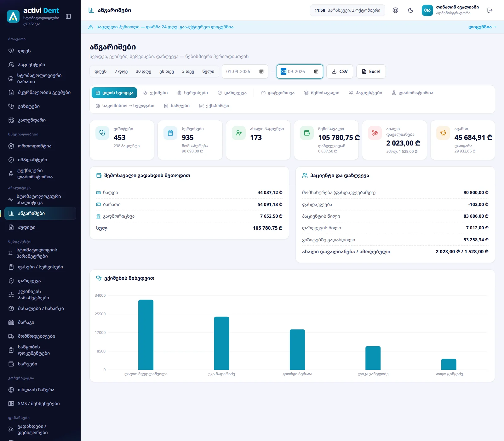Follow the ლიცენზია link in the banner
This screenshot has height=441, width=504.
[x=482, y=27]
